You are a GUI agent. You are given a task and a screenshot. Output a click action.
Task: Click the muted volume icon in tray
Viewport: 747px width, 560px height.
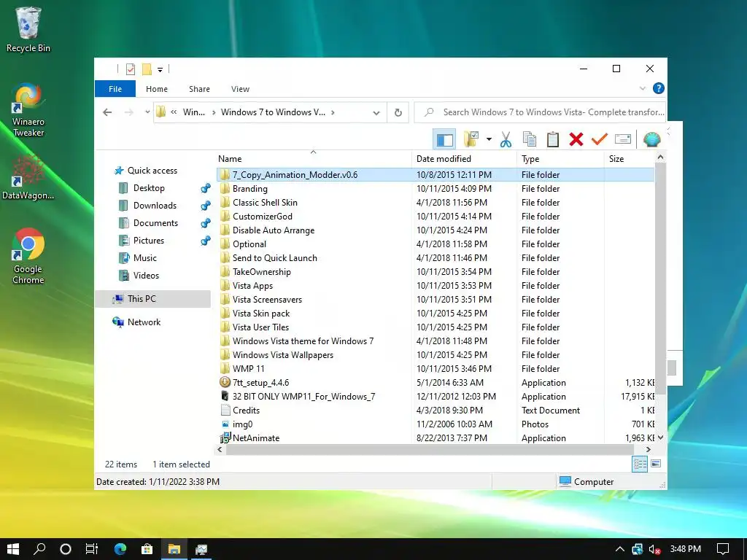point(654,549)
